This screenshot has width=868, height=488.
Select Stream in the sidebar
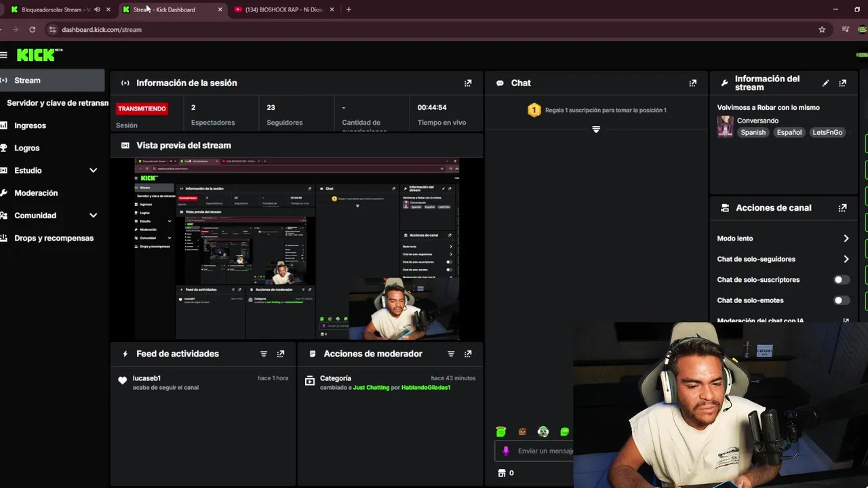[52, 80]
